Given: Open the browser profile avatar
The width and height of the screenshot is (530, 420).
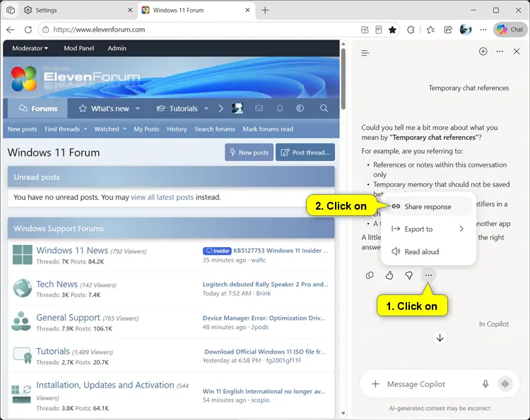Looking at the screenshot, I should [466, 30].
